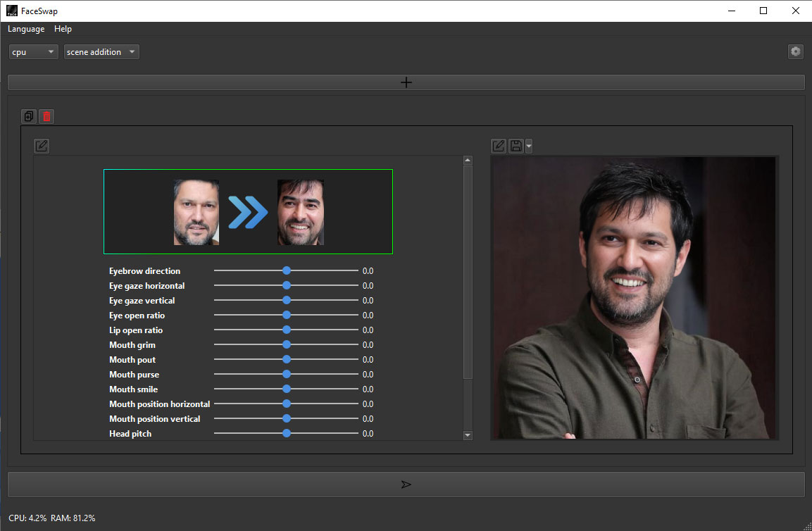Viewport: 812px width, 531px height.
Task: Open the settings gear in the top right
Action: click(795, 51)
